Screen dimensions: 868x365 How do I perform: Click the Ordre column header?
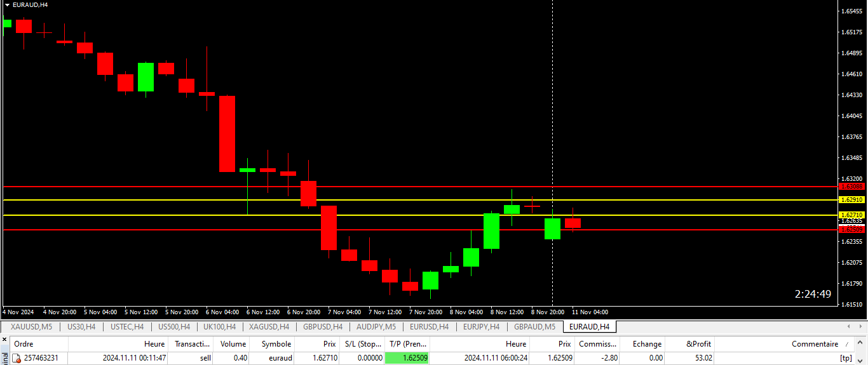coord(24,343)
